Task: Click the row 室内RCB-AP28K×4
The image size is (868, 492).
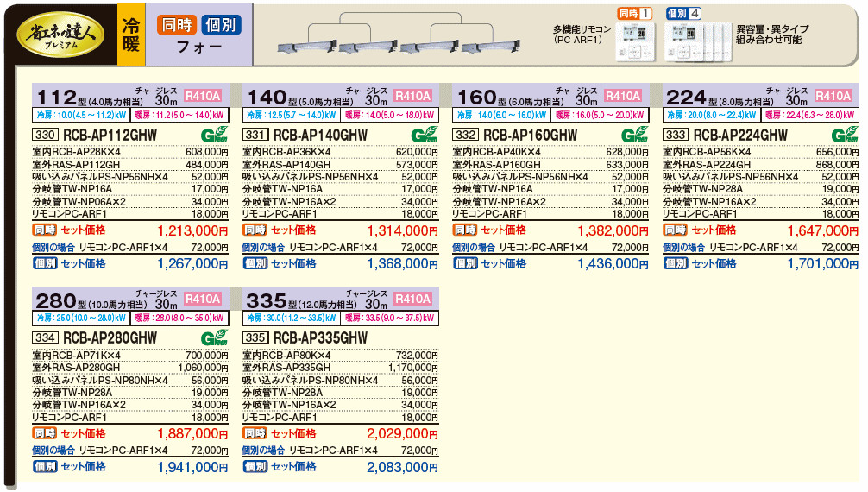Action: pos(130,152)
